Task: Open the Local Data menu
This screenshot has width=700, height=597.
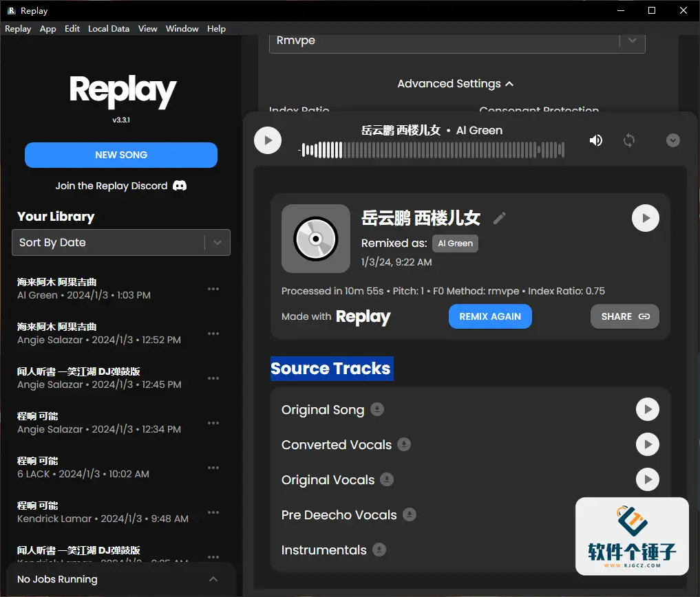Action: pos(109,29)
